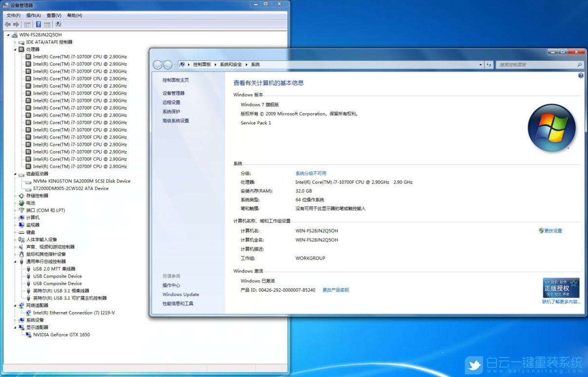Click the 系统分级不可用 link

pos(312,173)
